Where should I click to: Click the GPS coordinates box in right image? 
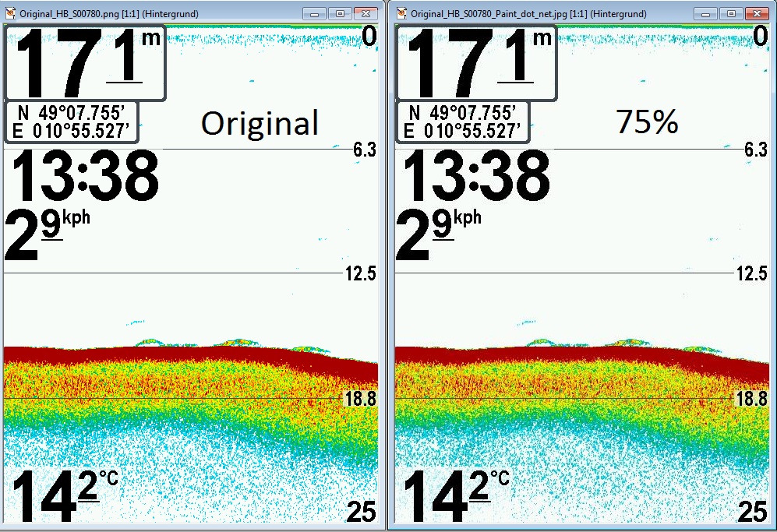pos(464,122)
